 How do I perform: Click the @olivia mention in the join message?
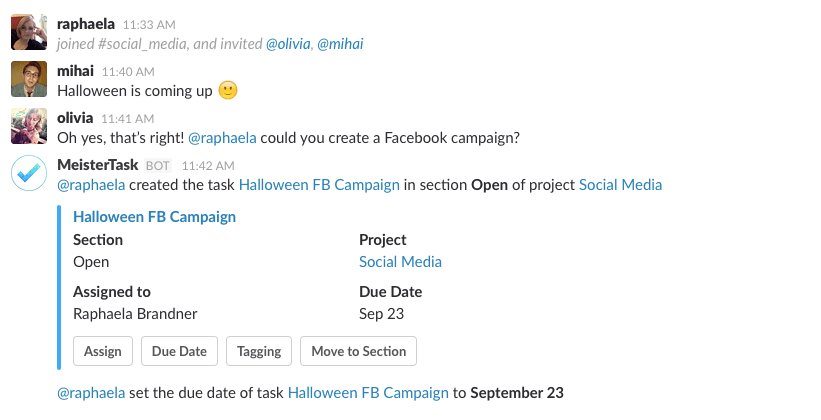tap(288, 43)
